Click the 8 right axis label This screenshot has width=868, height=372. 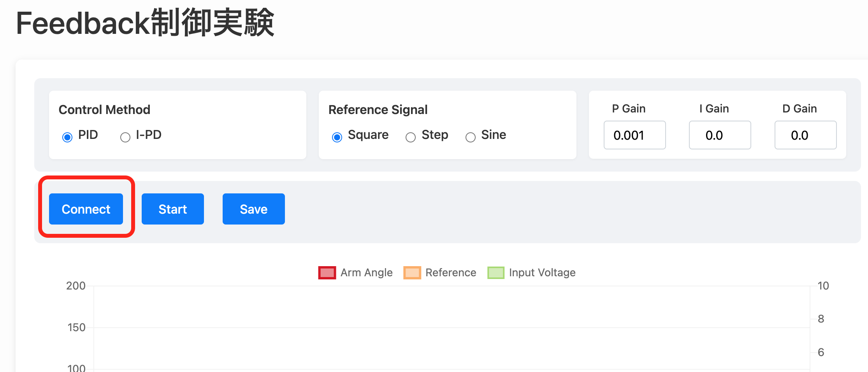(821, 319)
